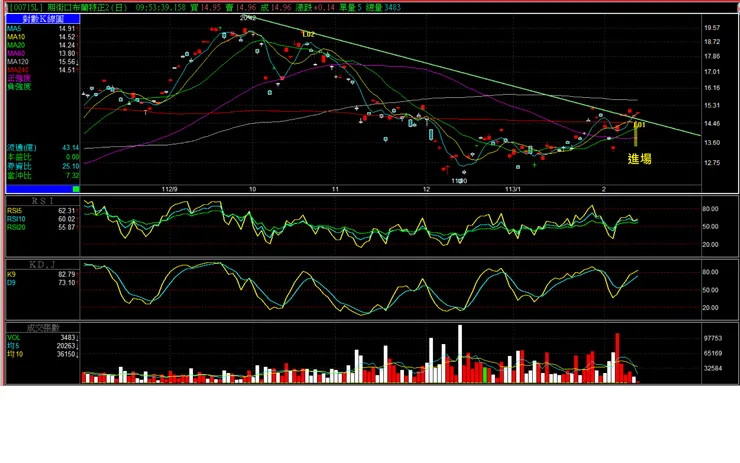
Task: Click the RSI5 value 62.31
Action: [x=67, y=211]
